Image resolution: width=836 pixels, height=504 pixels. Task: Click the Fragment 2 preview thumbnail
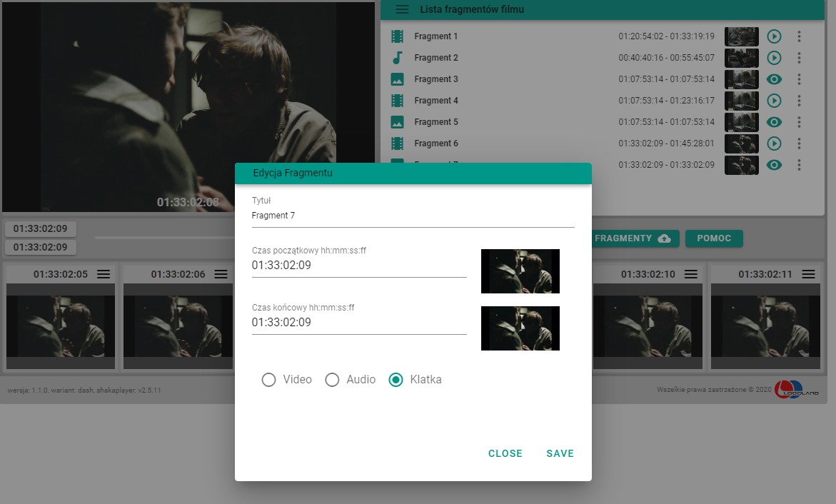pos(742,58)
